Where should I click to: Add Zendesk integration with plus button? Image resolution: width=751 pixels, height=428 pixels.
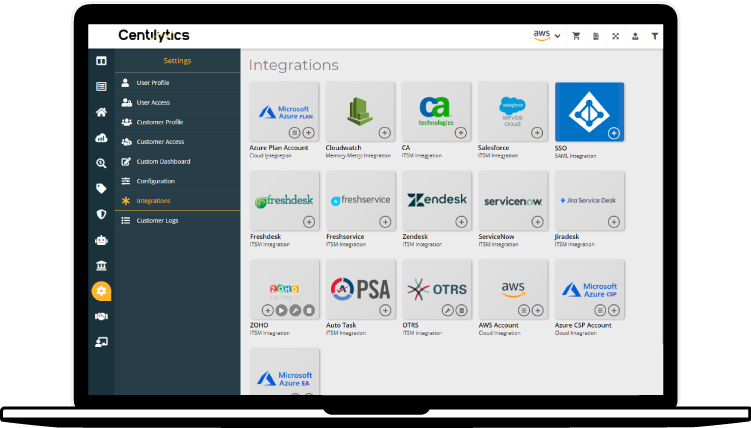click(461, 222)
